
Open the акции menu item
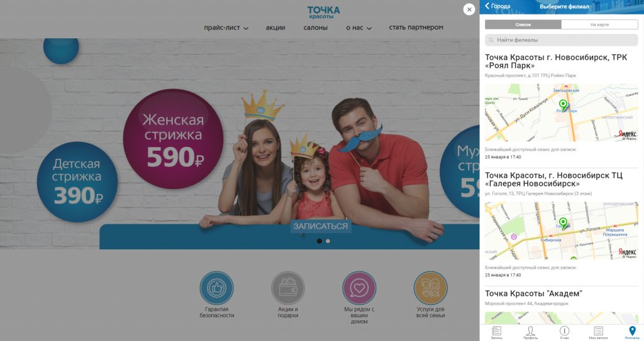[275, 28]
